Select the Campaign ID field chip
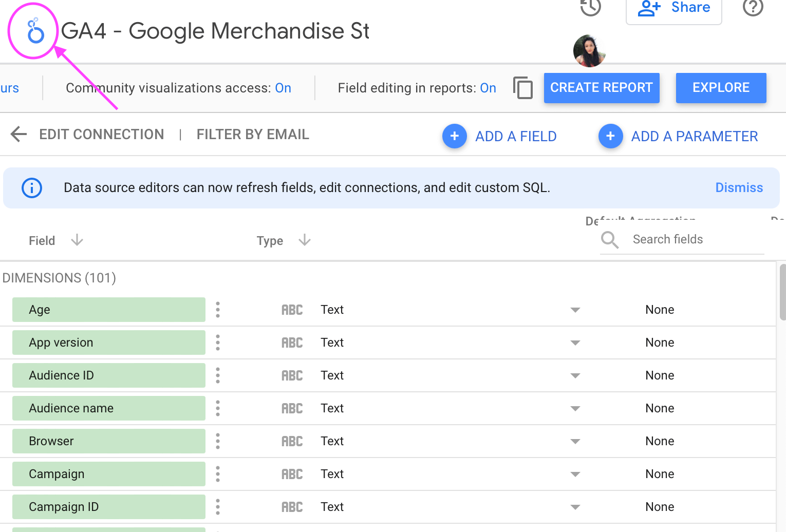Viewport: 786px width, 532px height. click(109, 507)
